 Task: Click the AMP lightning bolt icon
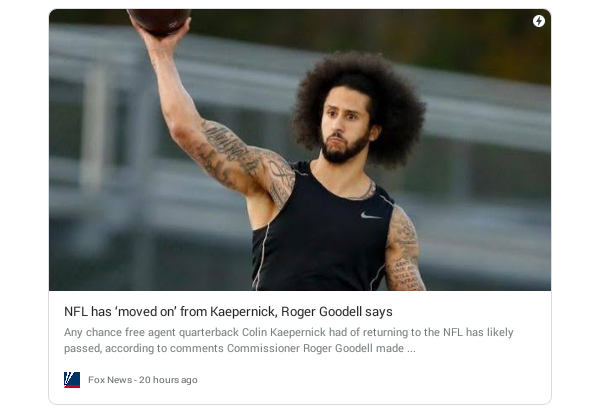[539, 21]
